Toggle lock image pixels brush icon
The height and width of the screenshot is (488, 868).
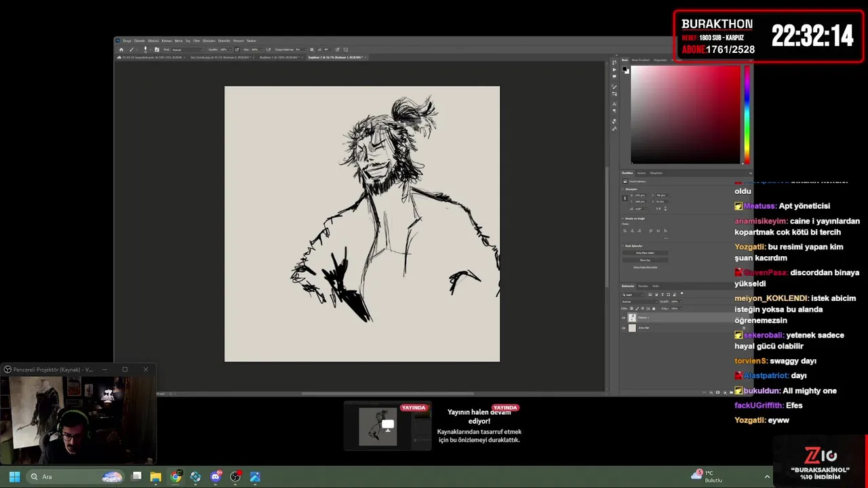coord(637,308)
